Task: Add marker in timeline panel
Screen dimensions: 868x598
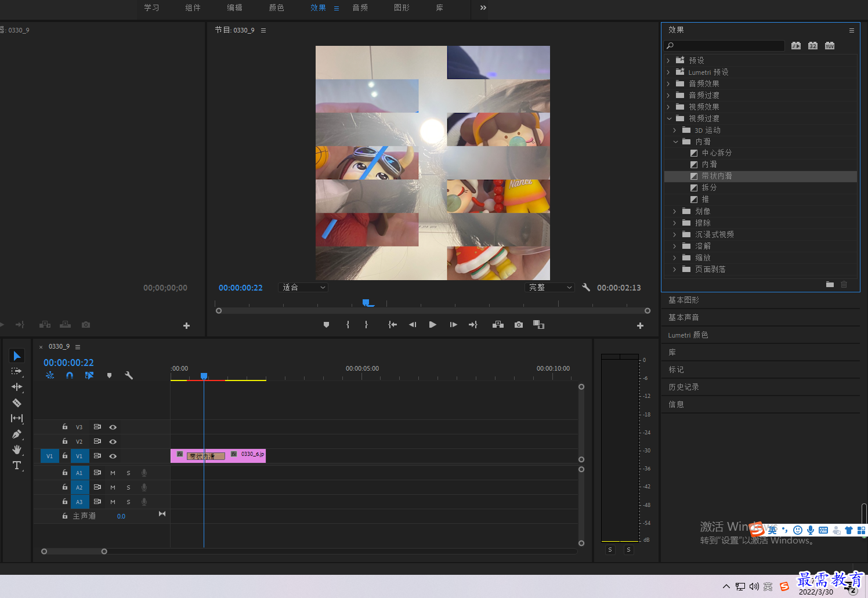Action: [x=109, y=375]
